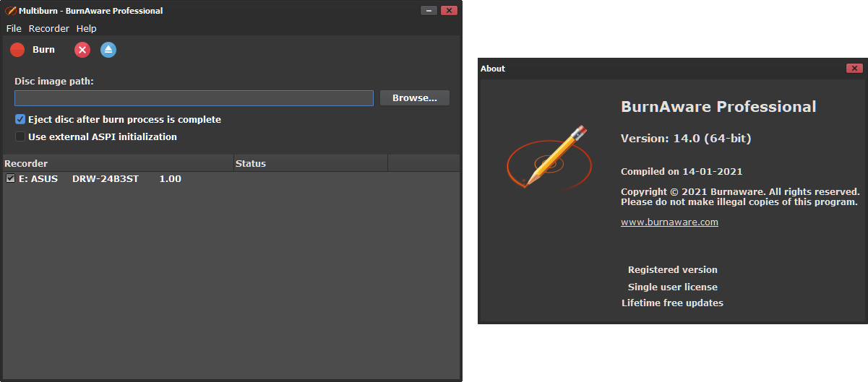Viewport: 868px width, 382px height.
Task: Click the Burn label in toolbar
Action: [x=43, y=50]
